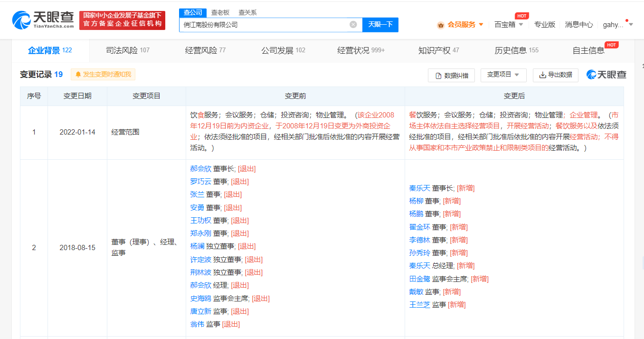Open the 公司发展 tab
Image resolution: width=644 pixels, height=339 pixels.
[283, 50]
